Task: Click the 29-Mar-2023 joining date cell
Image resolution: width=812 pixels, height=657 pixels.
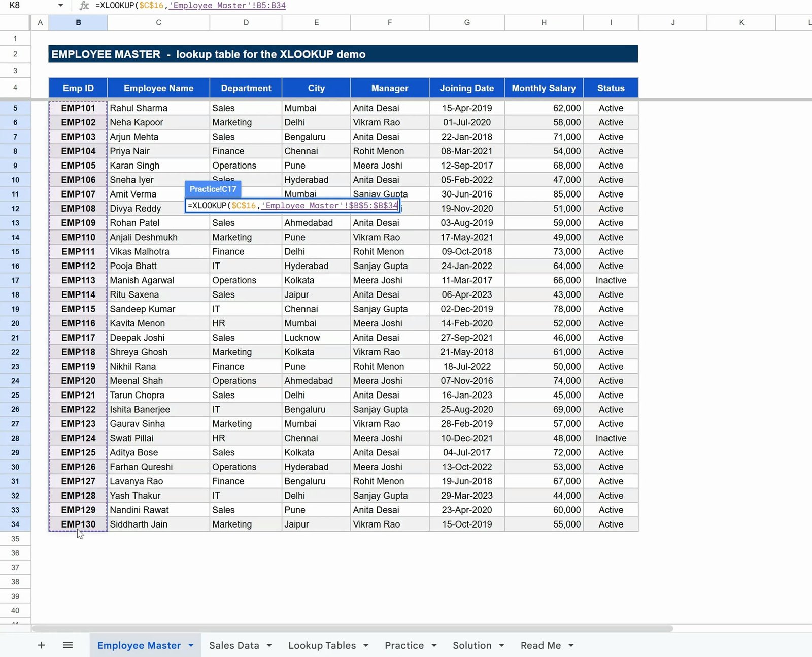Action: [x=467, y=496]
